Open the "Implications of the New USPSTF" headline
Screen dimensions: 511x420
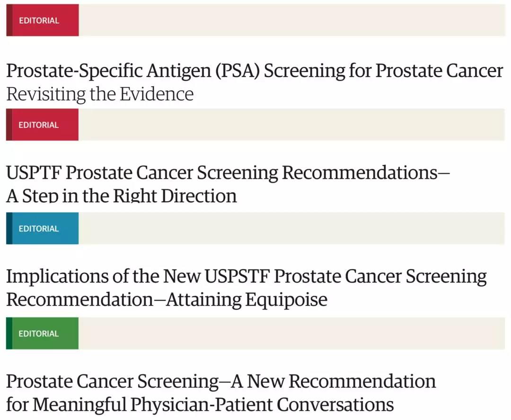[x=246, y=277]
